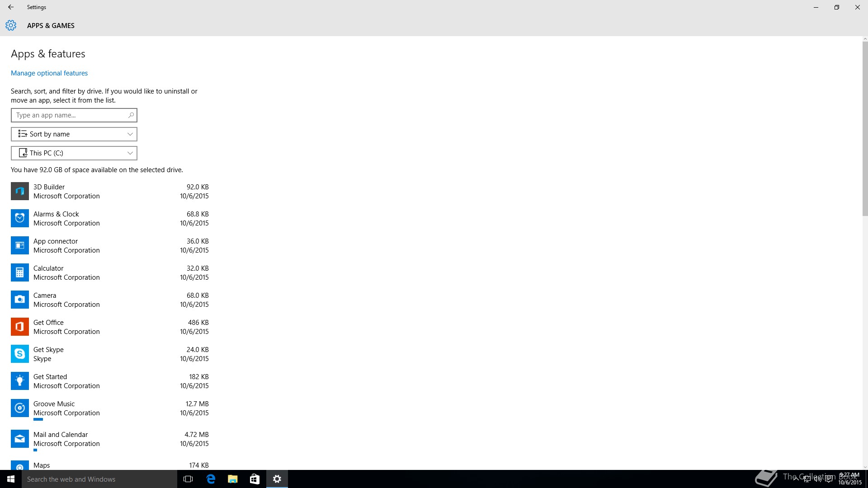The height and width of the screenshot is (488, 868).
Task: Select the Calculator entry name
Action: 48,268
